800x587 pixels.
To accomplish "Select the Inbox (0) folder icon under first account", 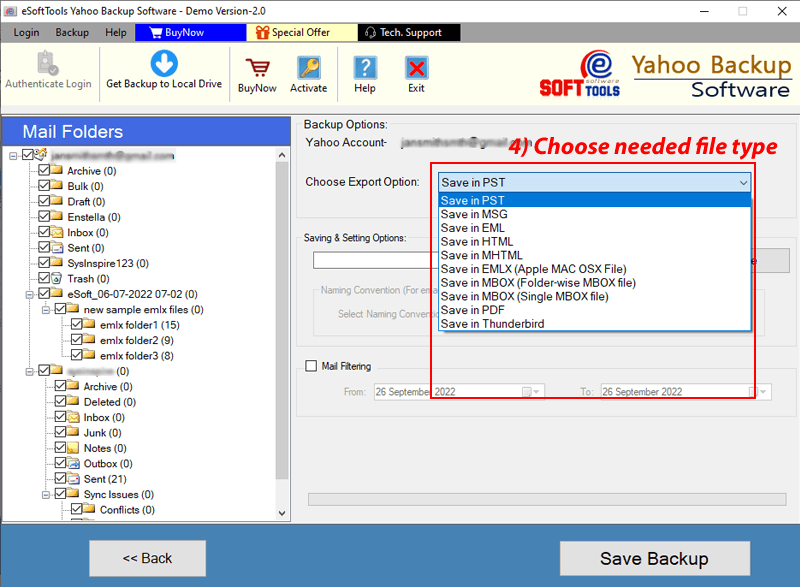I will pyautogui.click(x=58, y=233).
